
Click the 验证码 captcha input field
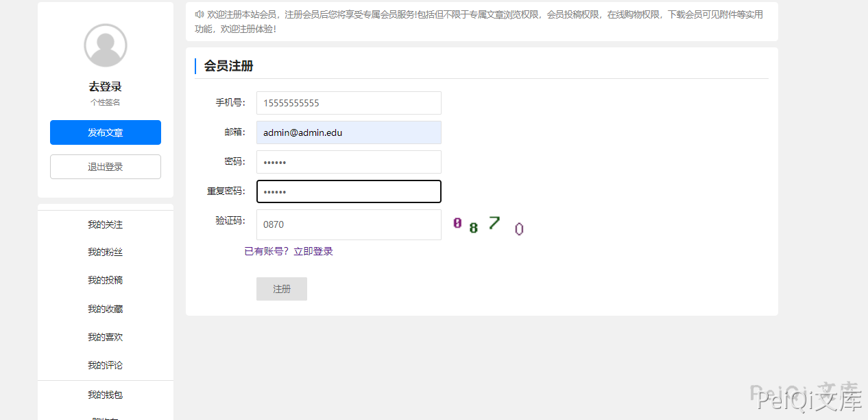click(348, 224)
